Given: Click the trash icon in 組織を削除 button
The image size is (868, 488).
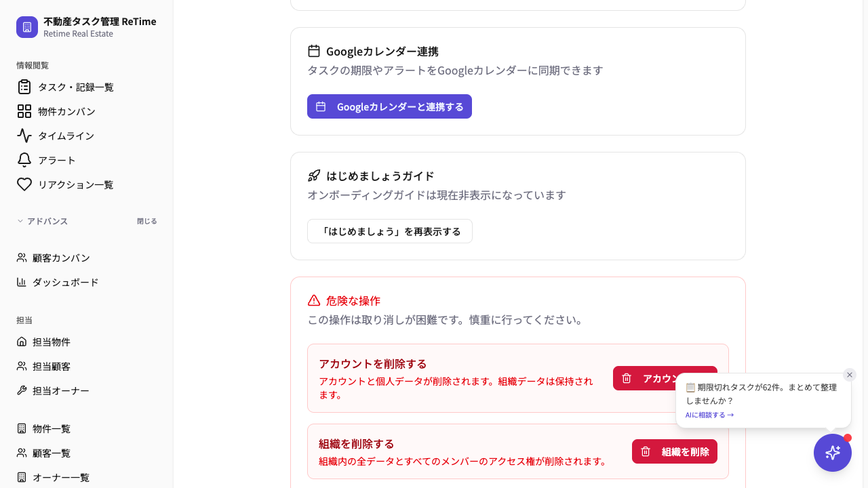Looking at the screenshot, I should point(646,451).
